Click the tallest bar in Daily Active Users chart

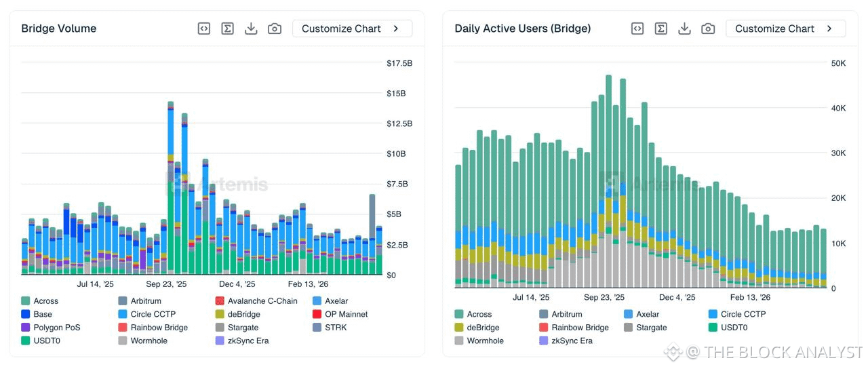[x=608, y=181]
